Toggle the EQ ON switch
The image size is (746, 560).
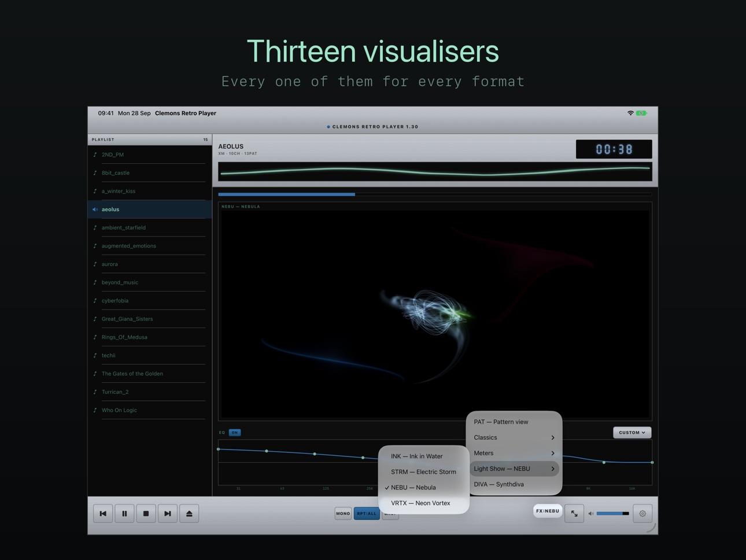point(235,433)
